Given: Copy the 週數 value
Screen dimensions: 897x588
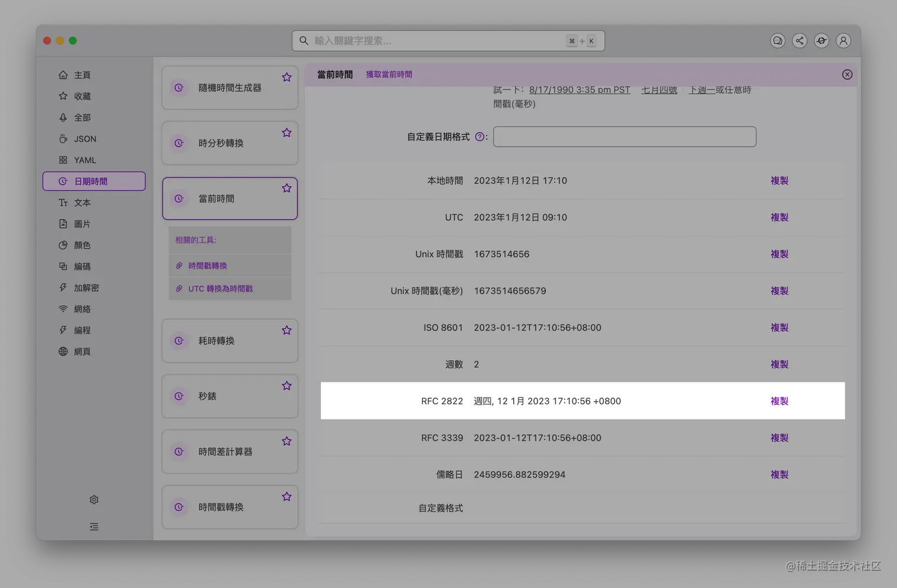Looking at the screenshot, I should (x=779, y=364).
